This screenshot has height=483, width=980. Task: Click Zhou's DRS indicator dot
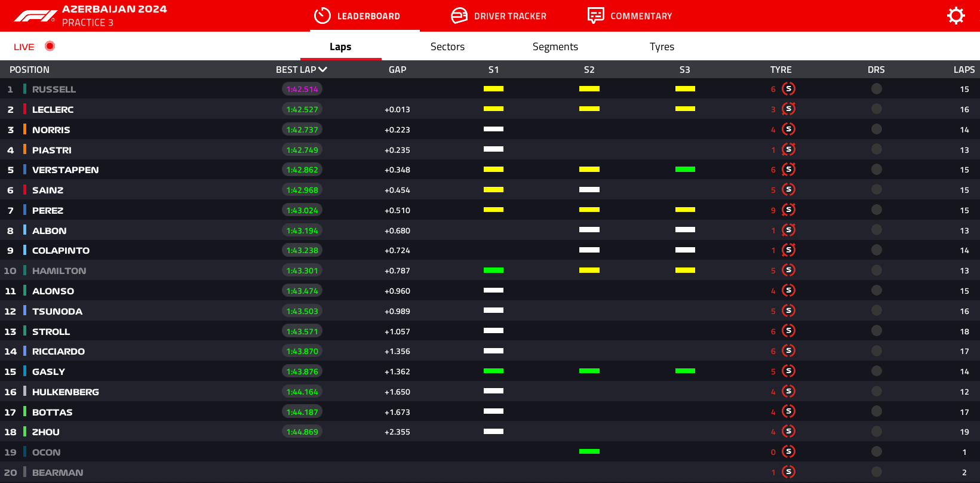(877, 432)
